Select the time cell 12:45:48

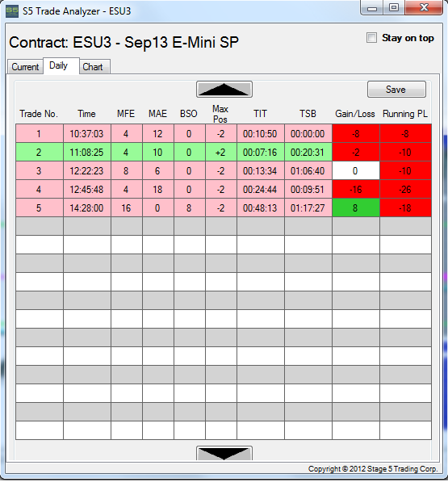pos(87,190)
